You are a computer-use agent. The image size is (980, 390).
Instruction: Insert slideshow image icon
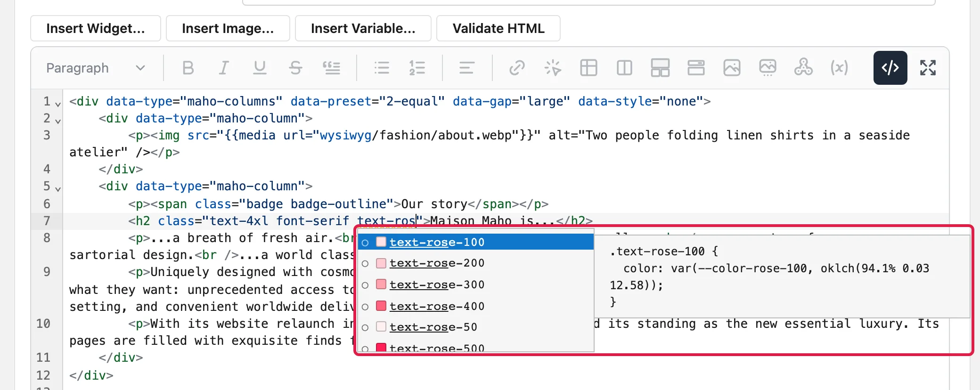tap(768, 68)
